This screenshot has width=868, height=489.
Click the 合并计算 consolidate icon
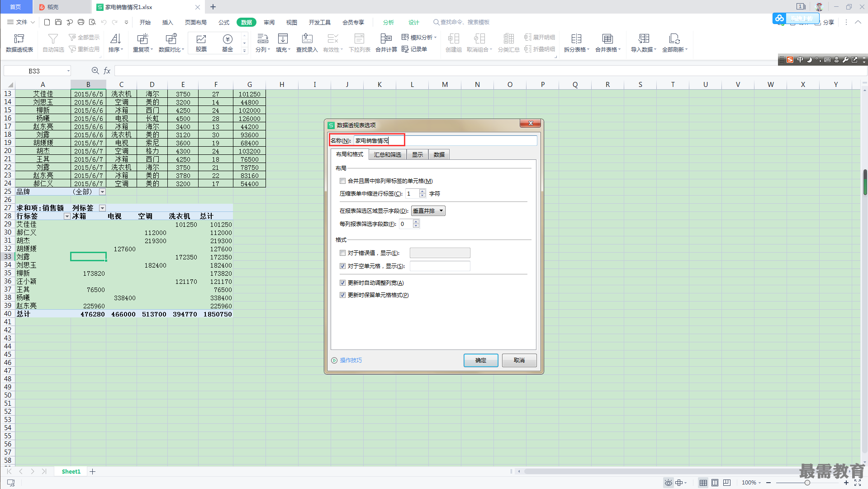pos(386,39)
